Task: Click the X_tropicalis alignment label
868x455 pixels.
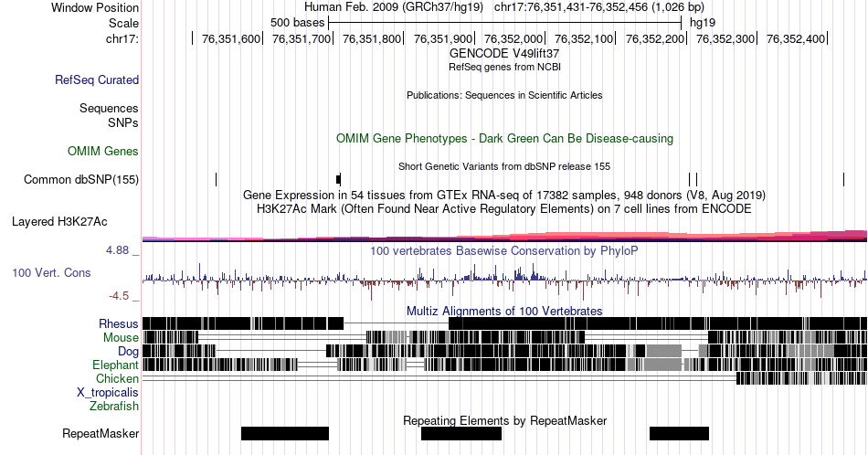Action: click(x=108, y=393)
